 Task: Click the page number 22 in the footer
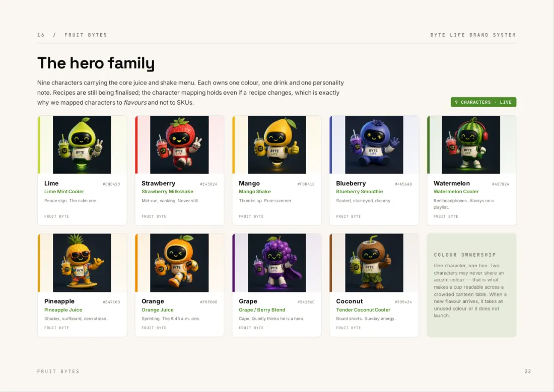528,371
